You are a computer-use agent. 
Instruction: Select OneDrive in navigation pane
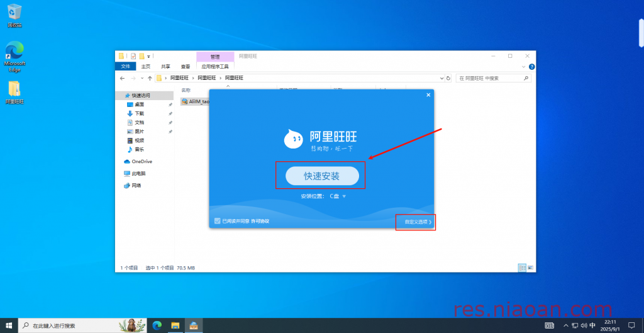[x=142, y=162]
